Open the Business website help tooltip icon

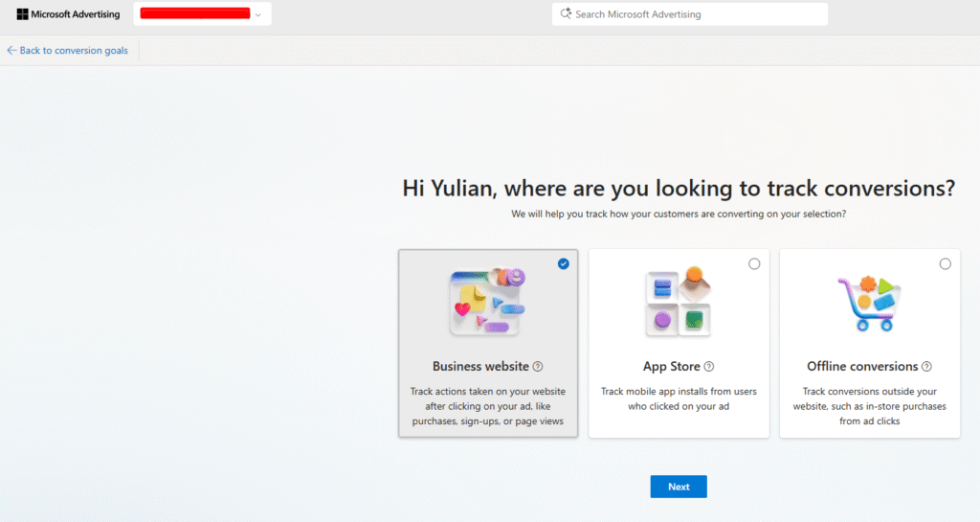click(538, 366)
